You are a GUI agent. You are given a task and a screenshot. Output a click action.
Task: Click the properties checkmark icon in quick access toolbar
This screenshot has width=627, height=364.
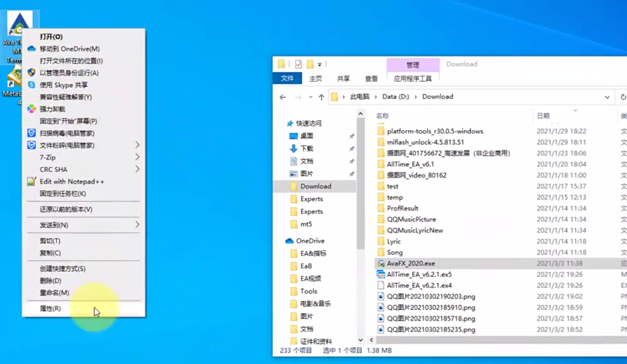point(298,64)
